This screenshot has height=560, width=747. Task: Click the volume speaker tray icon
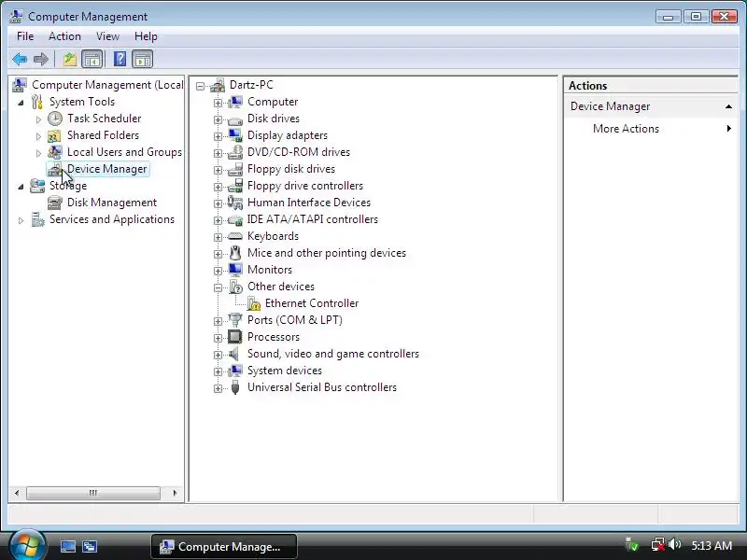point(674,544)
